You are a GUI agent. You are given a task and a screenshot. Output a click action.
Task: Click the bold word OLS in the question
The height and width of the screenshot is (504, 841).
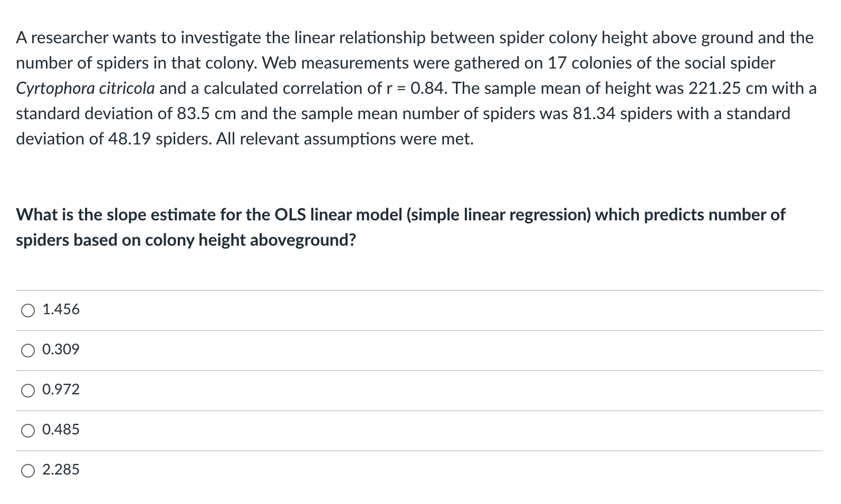click(290, 215)
